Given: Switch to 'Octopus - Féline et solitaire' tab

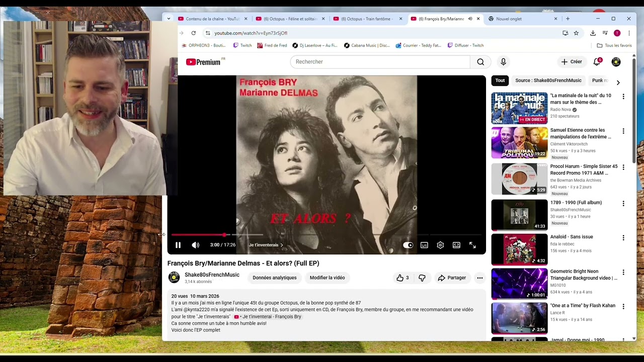Looking at the screenshot, I should click(289, 19).
